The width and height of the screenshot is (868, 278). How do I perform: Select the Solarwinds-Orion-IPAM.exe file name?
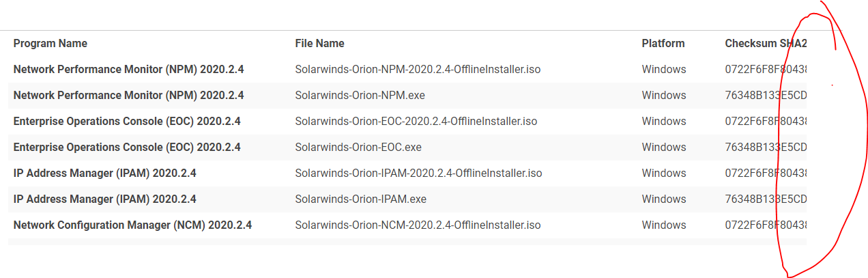point(360,199)
